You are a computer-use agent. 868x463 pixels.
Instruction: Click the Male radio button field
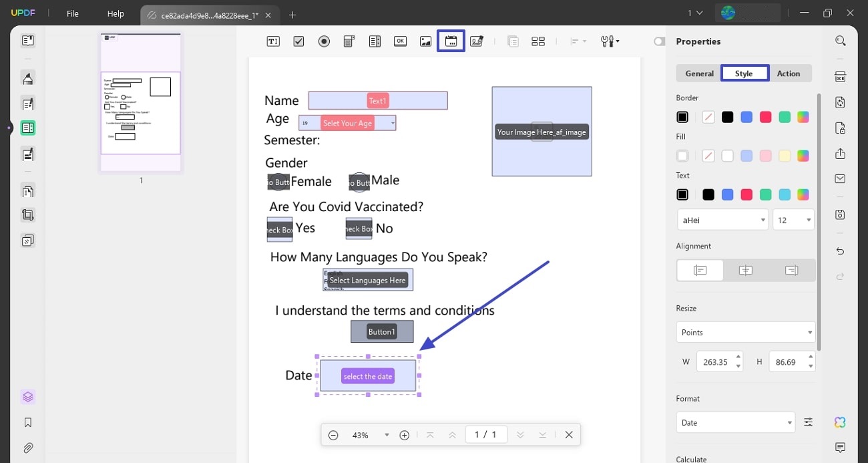359,181
